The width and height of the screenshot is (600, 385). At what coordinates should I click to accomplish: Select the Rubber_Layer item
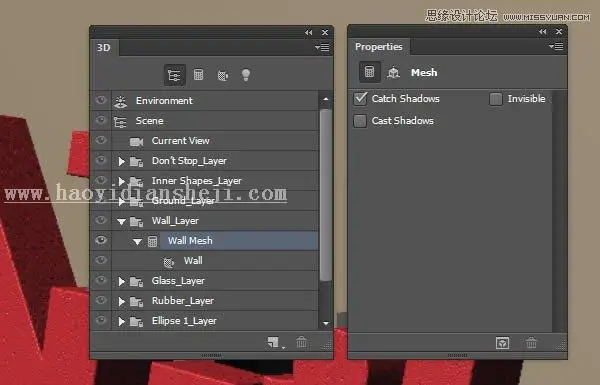coord(215,301)
